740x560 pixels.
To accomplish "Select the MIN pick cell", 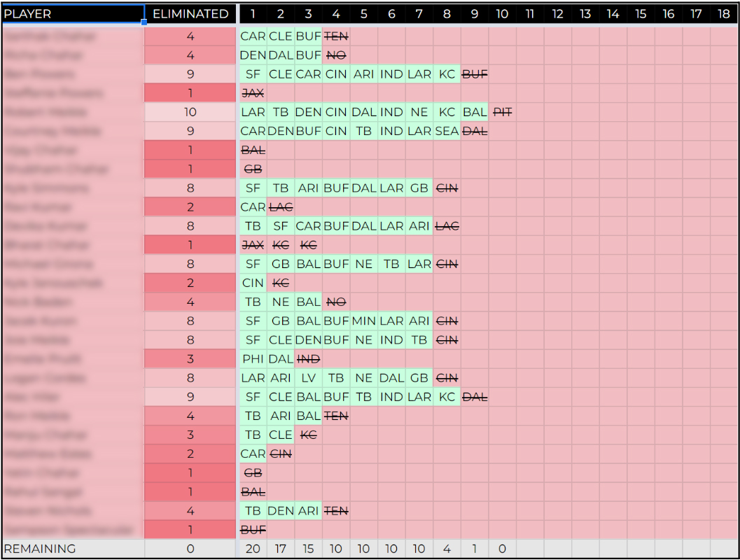I will 364,321.
